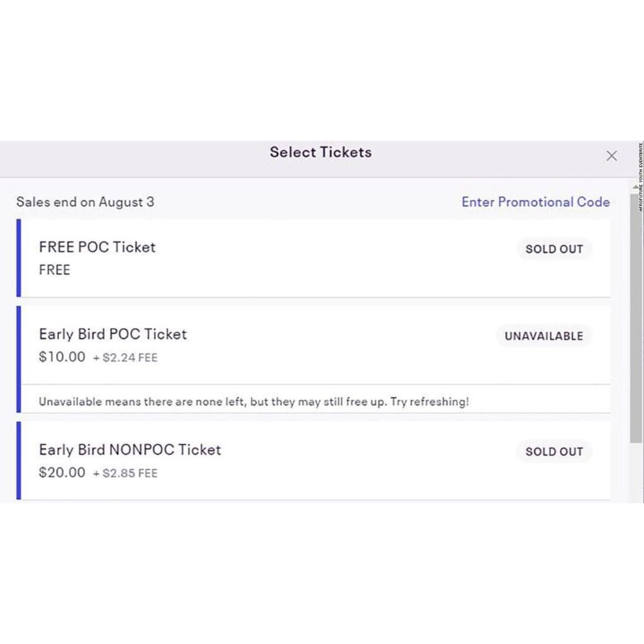Image resolution: width=644 pixels, height=644 pixels.
Task: Click the vertical watermark text at right edge
Action: click(x=641, y=177)
